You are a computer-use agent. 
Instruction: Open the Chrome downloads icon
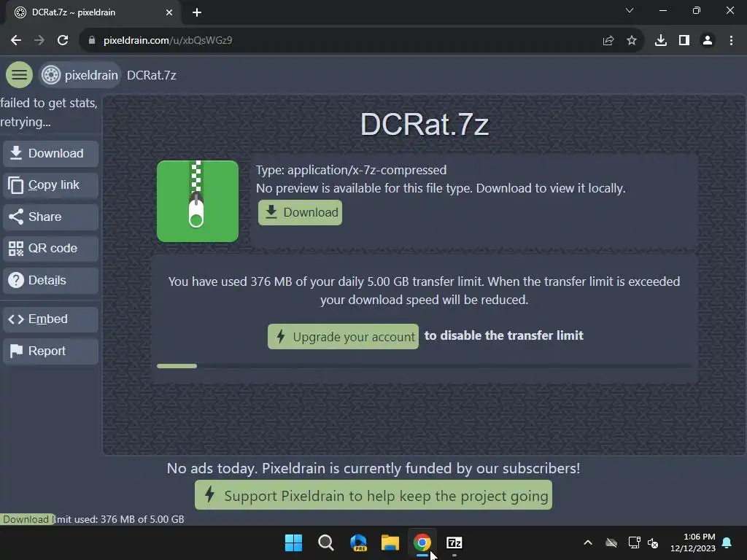pyautogui.click(x=661, y=41)
